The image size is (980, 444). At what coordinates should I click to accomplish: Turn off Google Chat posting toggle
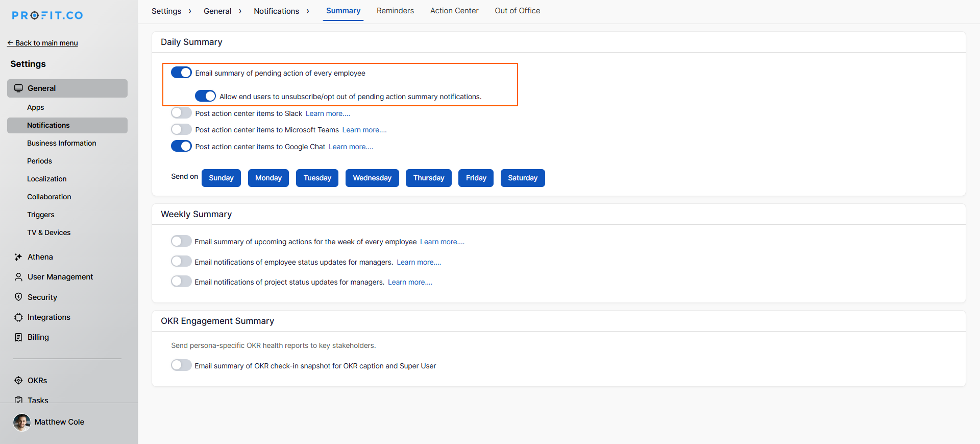coord(181,146)
